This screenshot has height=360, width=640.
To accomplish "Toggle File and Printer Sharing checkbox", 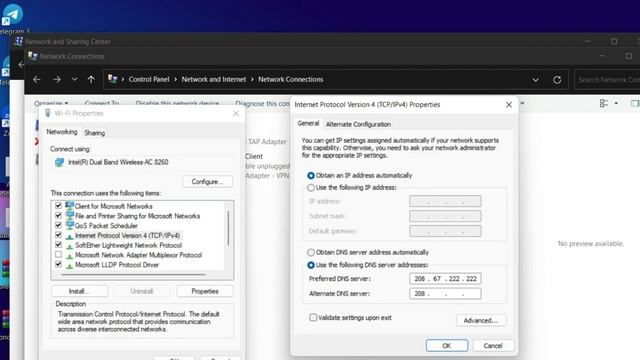I will point(58,215).
